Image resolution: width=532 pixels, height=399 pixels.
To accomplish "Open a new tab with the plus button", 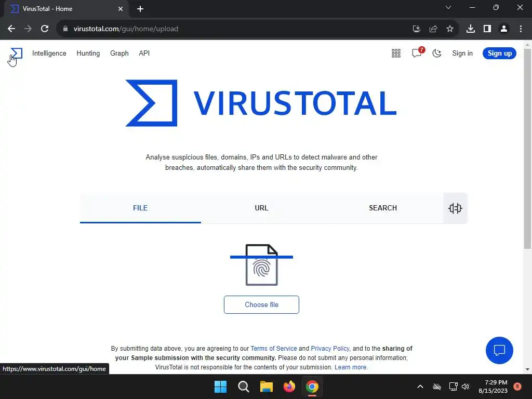I will coord(140,9).
